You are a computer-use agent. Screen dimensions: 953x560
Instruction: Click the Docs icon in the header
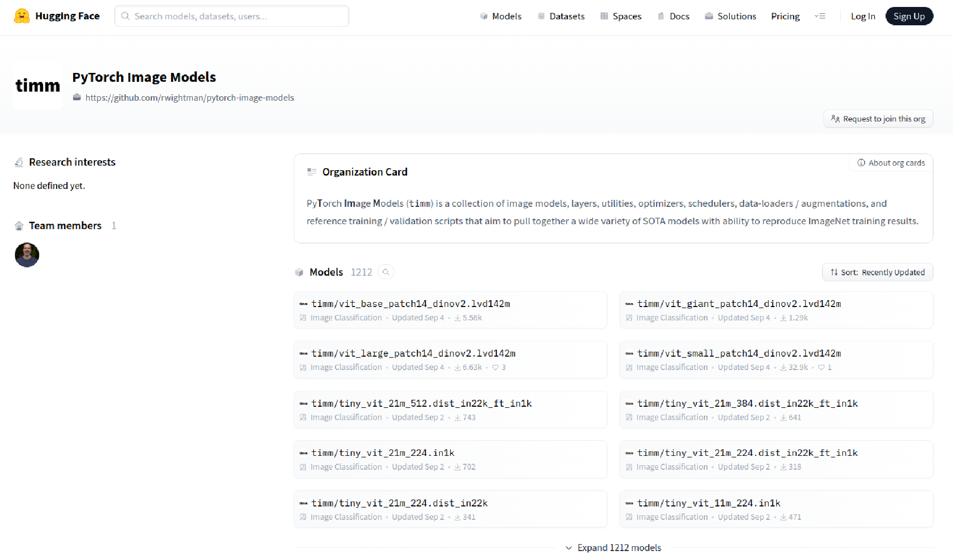[x=660, y=16]
